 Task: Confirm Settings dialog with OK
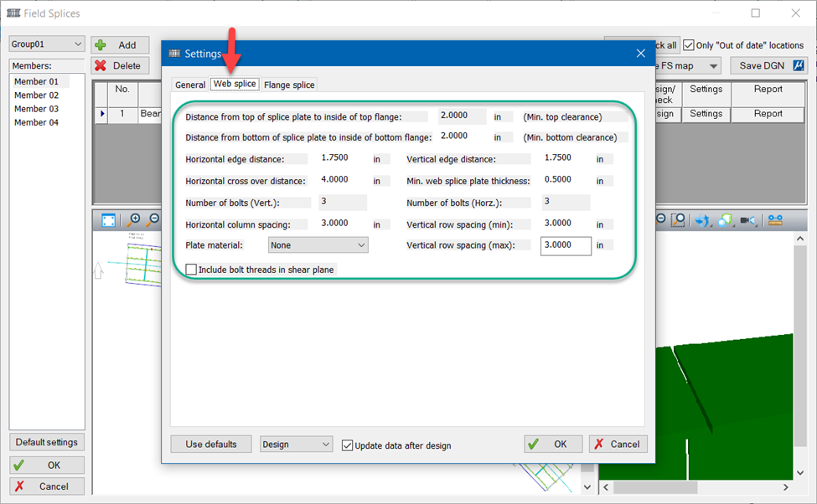click(553, 444)
